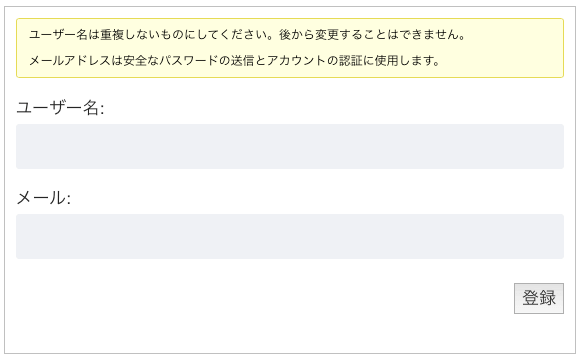The width and height of the screenshot is (581, 360).
Task: Click the word ユーザー名 in the yellow notice
Action: click(x=58, y=34)
